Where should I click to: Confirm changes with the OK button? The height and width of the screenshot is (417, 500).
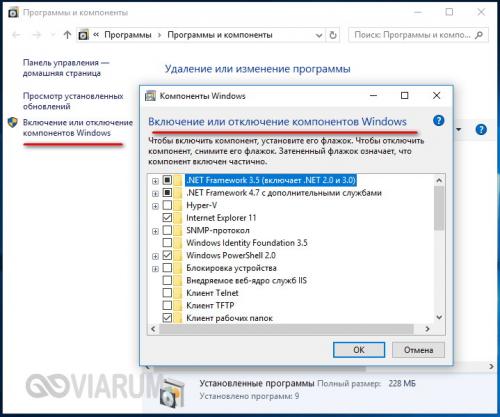(359, 350)
